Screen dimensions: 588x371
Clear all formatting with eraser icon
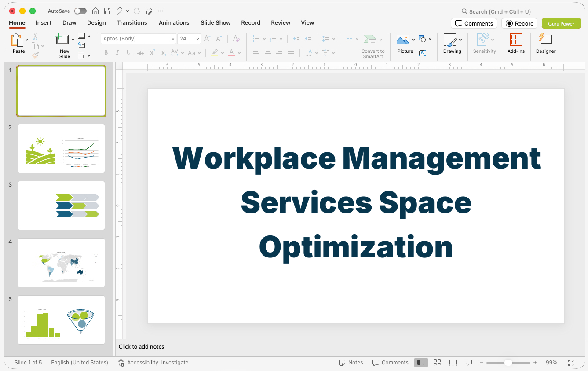pyautogui.click(x=236, y=39)
